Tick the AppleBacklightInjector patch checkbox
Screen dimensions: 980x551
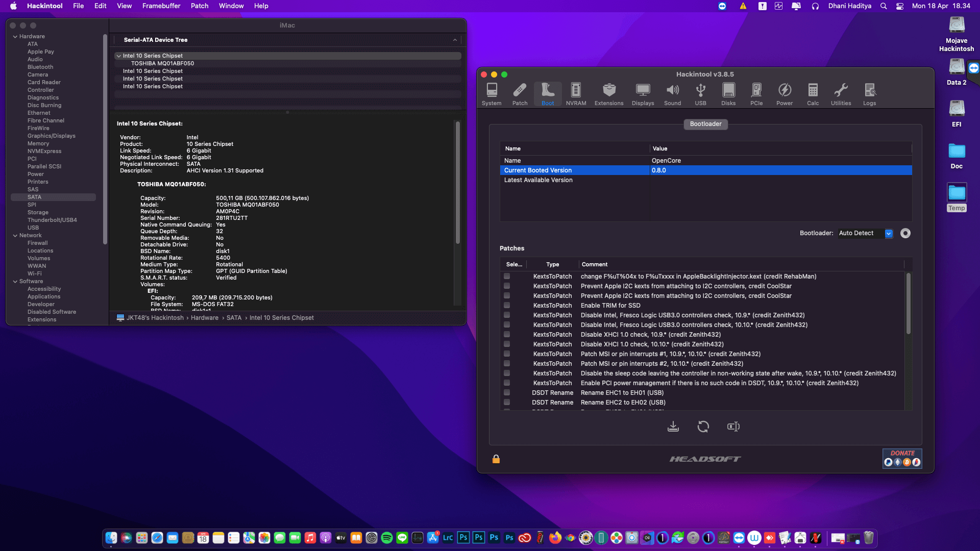click(507, 277)
